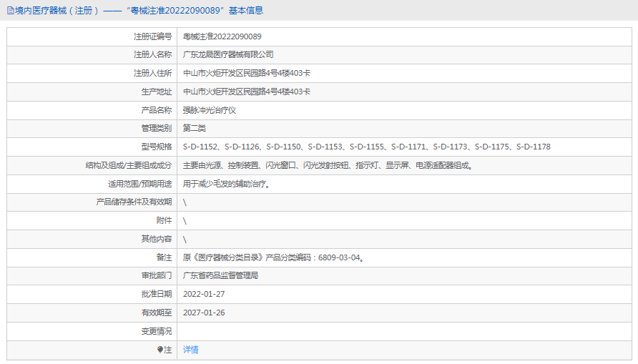The image size is (638, 364).
Task: Click the 生产地址 row label
Action: 157,92
